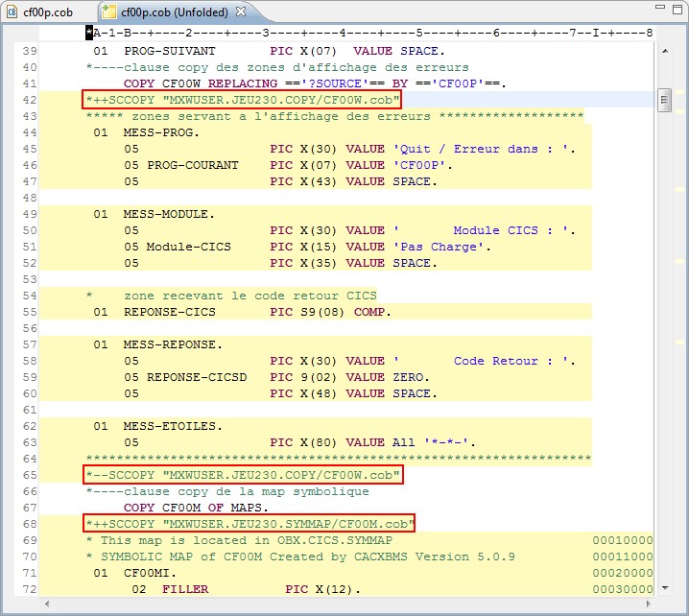Screen dimensions: 689x616
Task: Close the cf00p.cob (Unfolded) tab
Action: pyautogui.click(x=241, y=12)
